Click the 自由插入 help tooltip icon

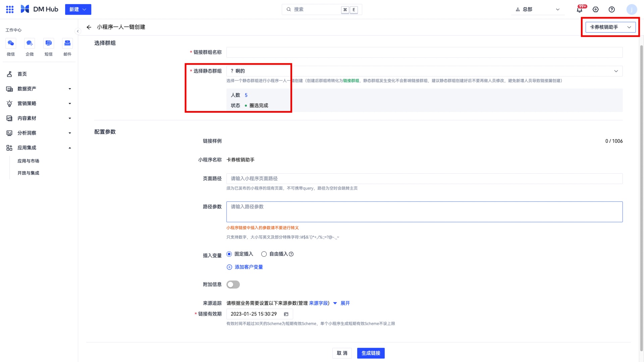point(291,254)
